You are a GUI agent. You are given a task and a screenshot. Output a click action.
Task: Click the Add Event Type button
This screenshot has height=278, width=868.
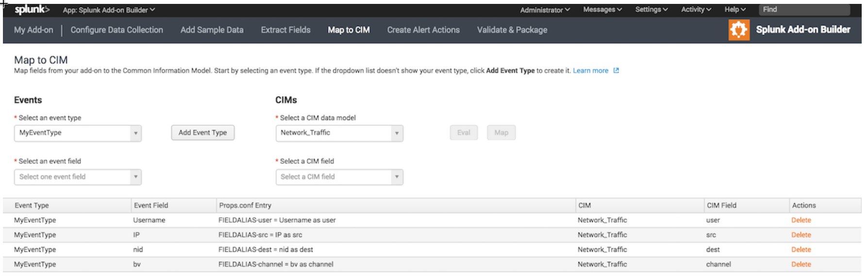pyautogui.click(x=203, y=133)
